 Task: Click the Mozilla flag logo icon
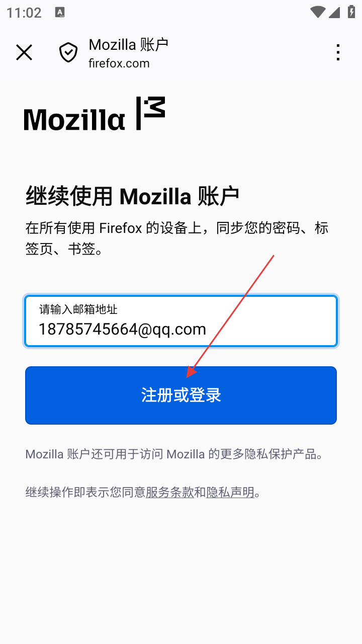(151, 114)
